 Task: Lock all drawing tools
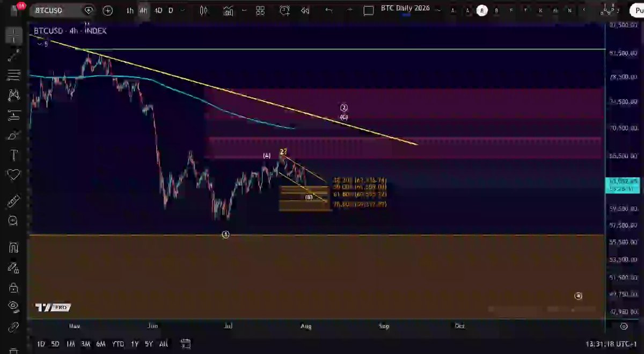(x=14, y=287)
